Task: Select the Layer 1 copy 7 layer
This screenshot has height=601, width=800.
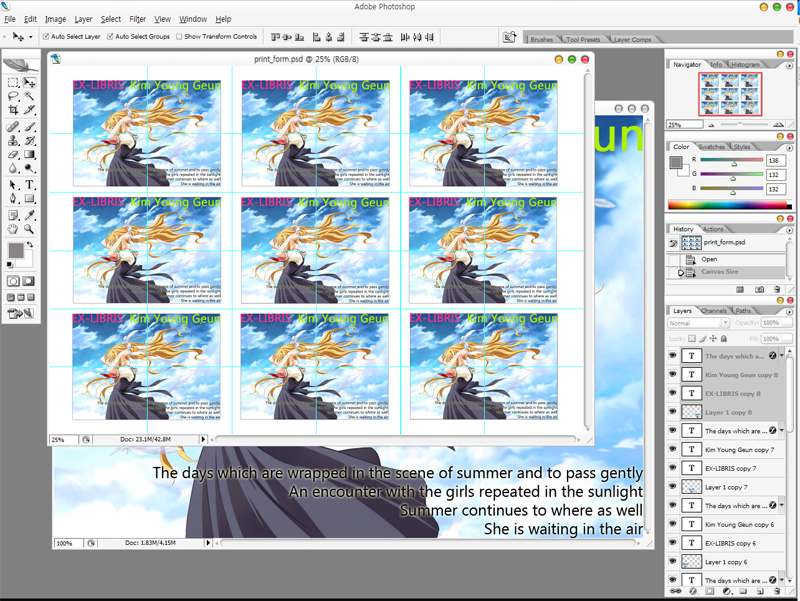Action: pos(726,487)
